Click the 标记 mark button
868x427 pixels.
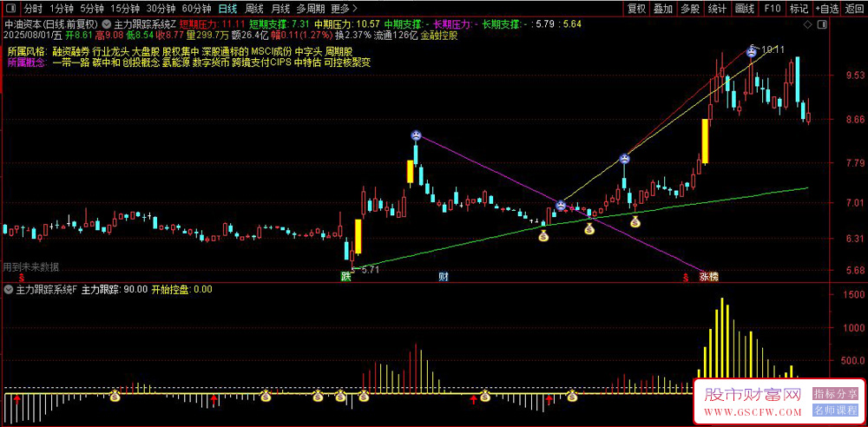coord(799,9)
